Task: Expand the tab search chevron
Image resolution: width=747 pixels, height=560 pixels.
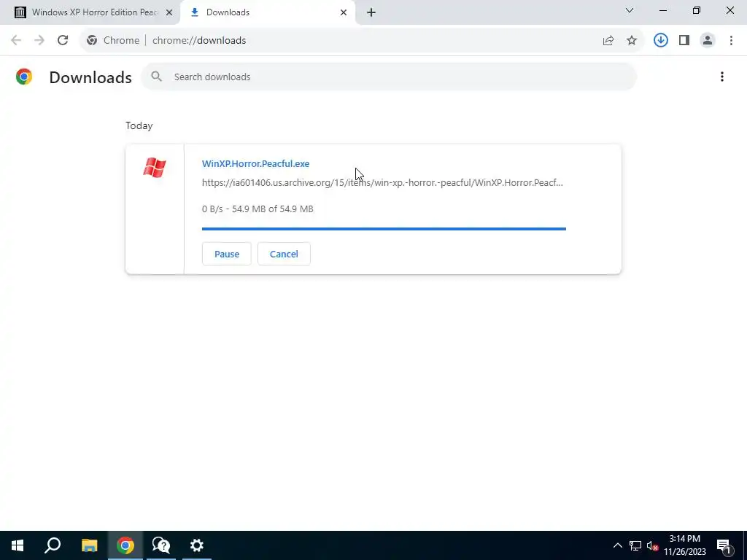Action: pos(630,10)
